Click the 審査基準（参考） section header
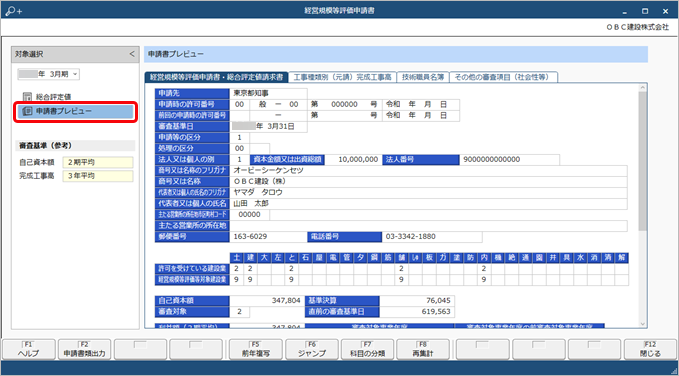The image size is (679, 376). 74,145
